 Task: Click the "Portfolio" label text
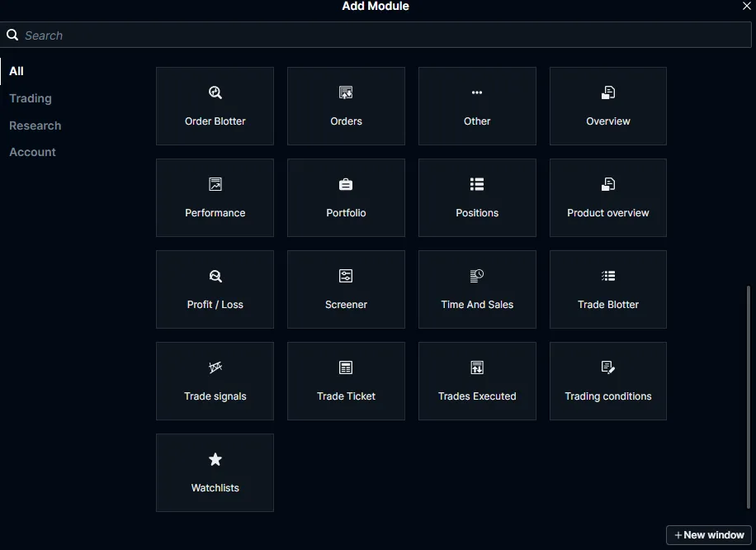(346, 213)
